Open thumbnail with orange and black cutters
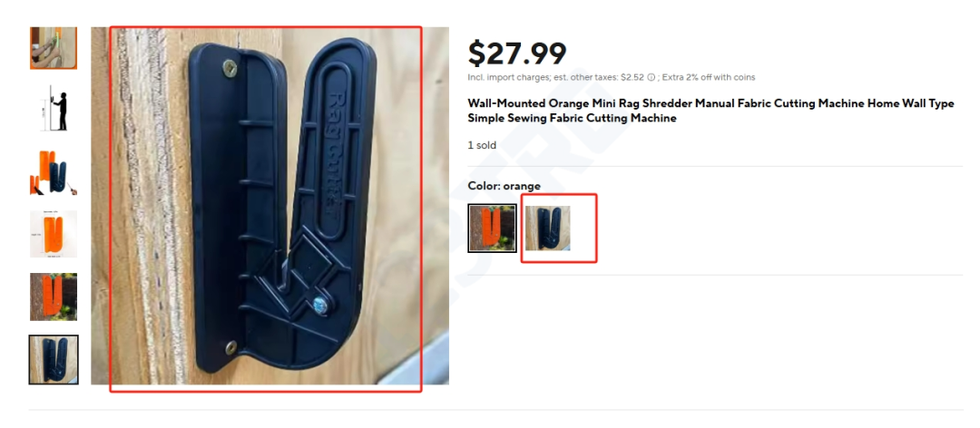This screenshot has width=980, height=428. [54, 171]
